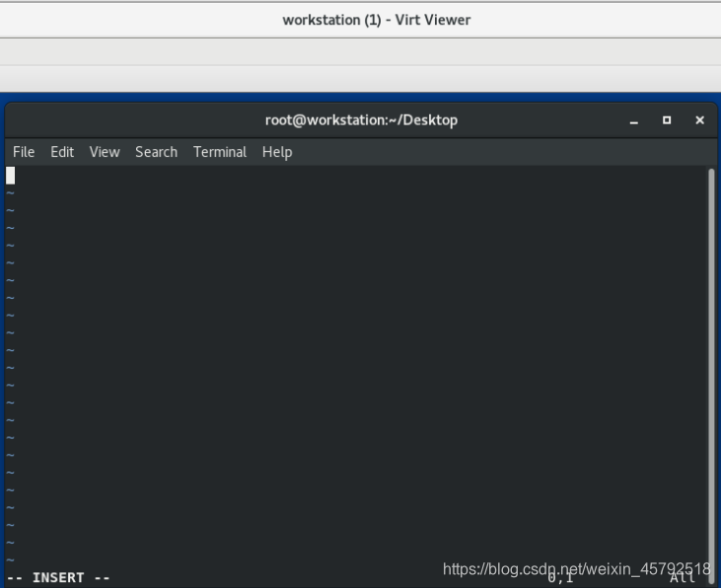Click the 'root@workstation:~/Desktop' title bar
Viewport: 721px width, 588px height.
click(x=361, y=120)
